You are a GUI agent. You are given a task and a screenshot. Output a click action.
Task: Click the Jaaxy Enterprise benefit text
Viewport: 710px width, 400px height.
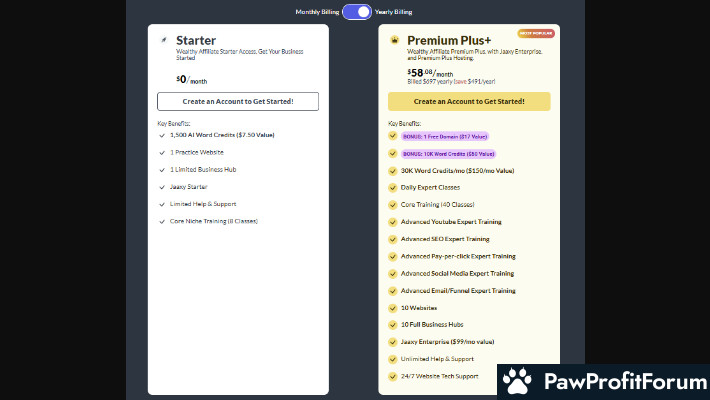450,342
